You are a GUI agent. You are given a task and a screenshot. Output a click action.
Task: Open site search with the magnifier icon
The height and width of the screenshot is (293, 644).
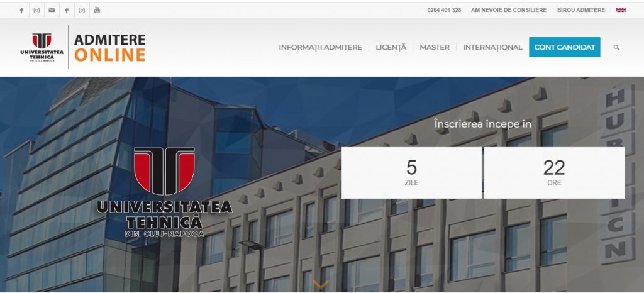click(616, 47)
